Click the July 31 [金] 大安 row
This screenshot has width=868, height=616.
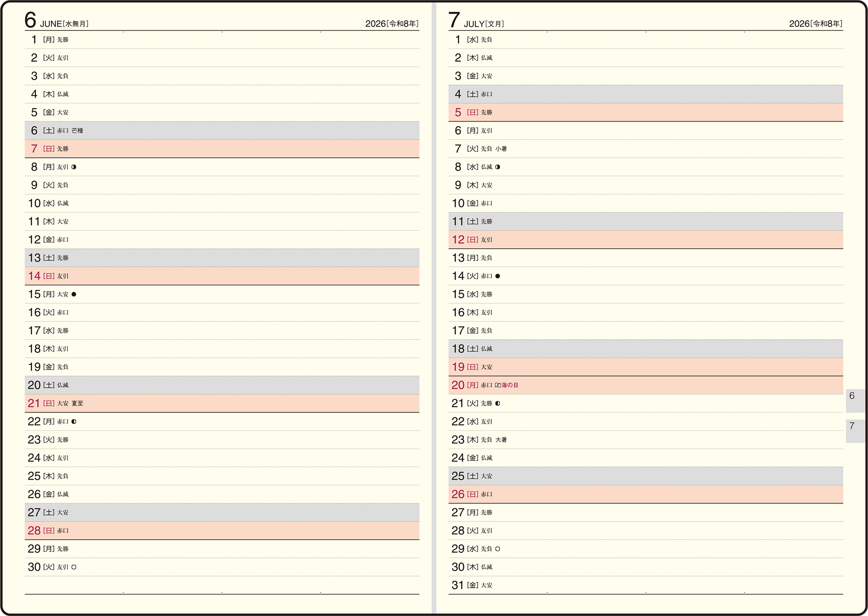(646, 585)
